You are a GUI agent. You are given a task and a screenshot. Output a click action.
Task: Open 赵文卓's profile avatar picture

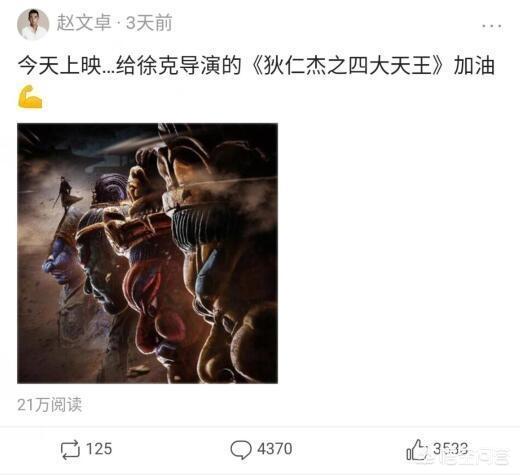[x=33, y=24]
